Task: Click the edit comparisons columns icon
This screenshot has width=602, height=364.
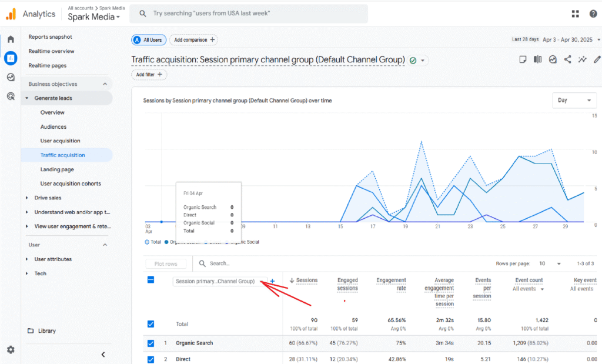Action: (537, 59)
